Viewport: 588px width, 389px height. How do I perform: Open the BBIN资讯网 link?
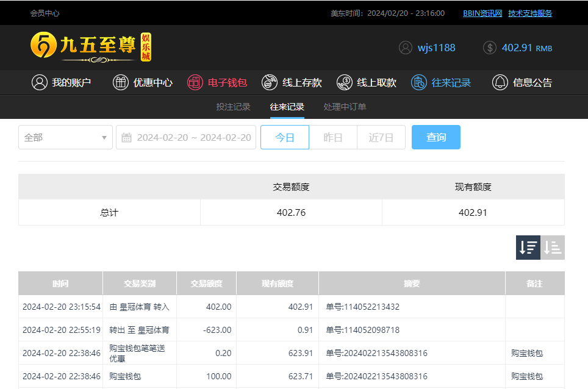pyautogui.click(x=482, y=13)
